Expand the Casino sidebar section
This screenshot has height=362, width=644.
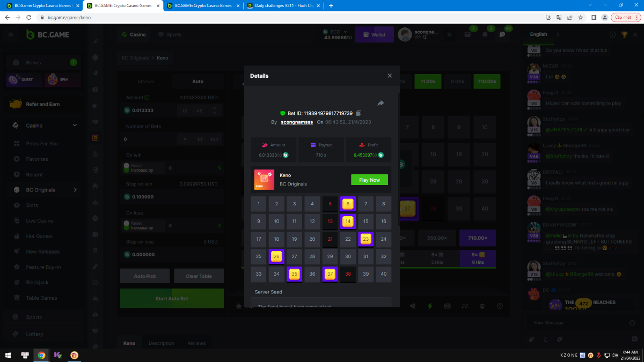(75, 125)
